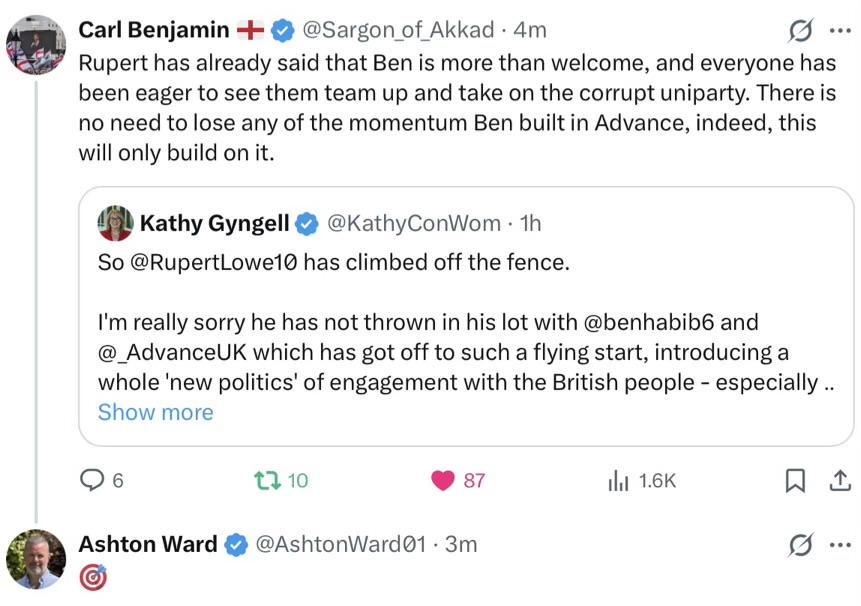Open view analytics bar chart icon
Viewport: 861px width, 606px height.
click(x=617, y=481)
